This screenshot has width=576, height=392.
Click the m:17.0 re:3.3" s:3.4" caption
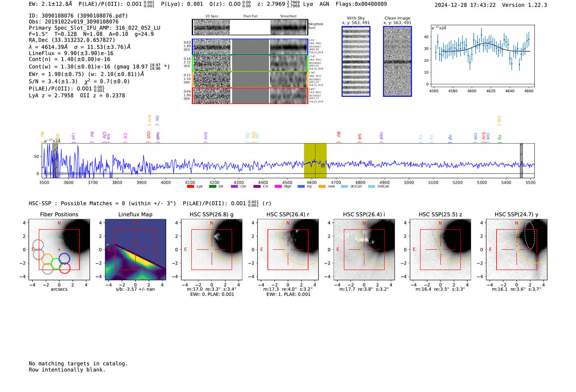[x=211, y=289]
